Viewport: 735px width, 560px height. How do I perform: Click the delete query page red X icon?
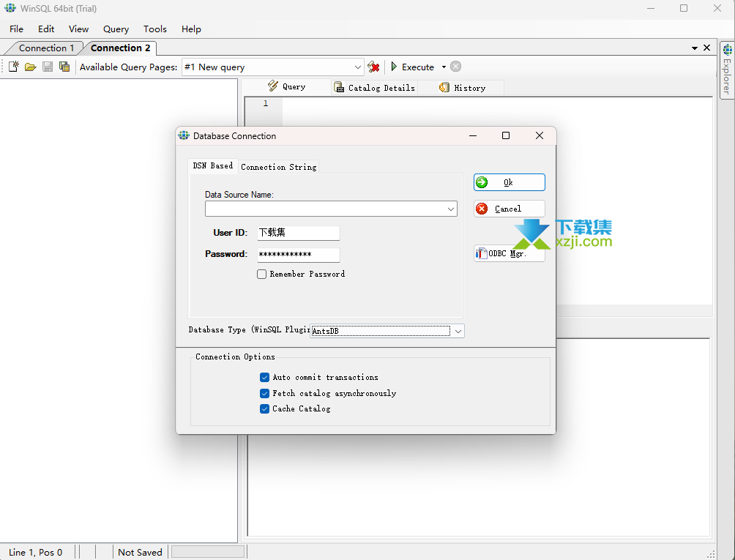tap(373, 67)
